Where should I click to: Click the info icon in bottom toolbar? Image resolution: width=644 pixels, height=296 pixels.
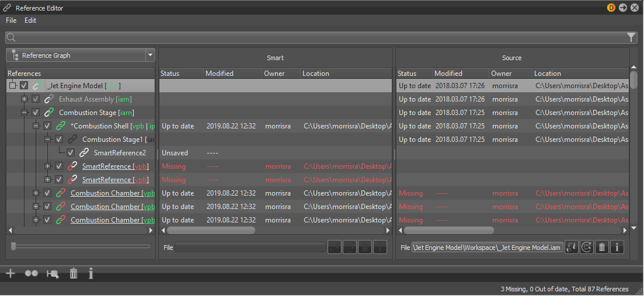click(90, 273)
